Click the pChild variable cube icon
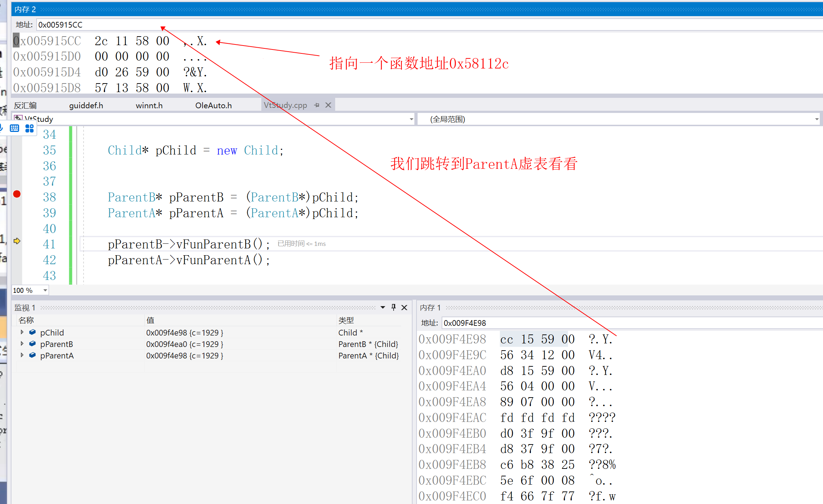This screenshot has width=823, height=504. point(33,332)
